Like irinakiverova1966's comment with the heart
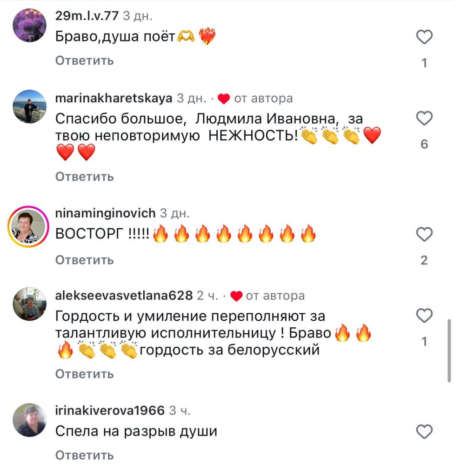The width and height of the screenshot is (454, 476). point(424,431)
